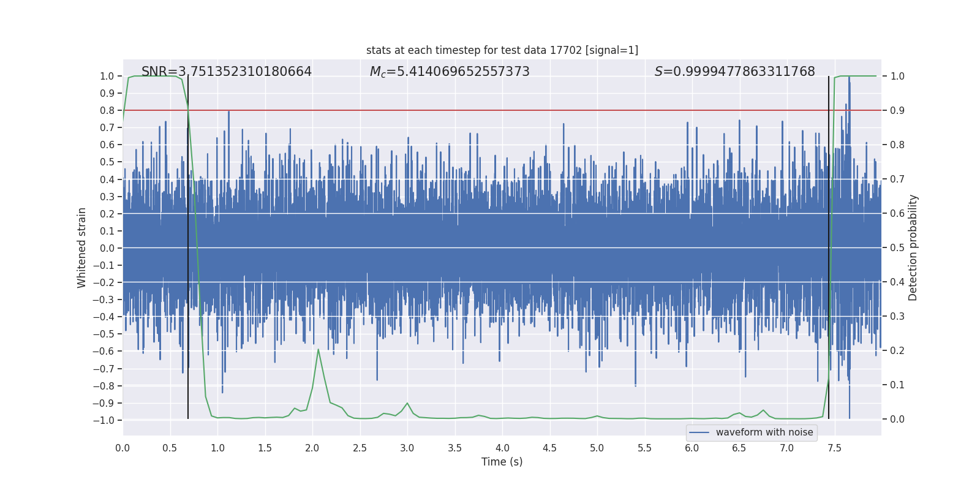Click the 7.5 tick on time axis
This screenshot has width=980, height=490.
(834, 448)
